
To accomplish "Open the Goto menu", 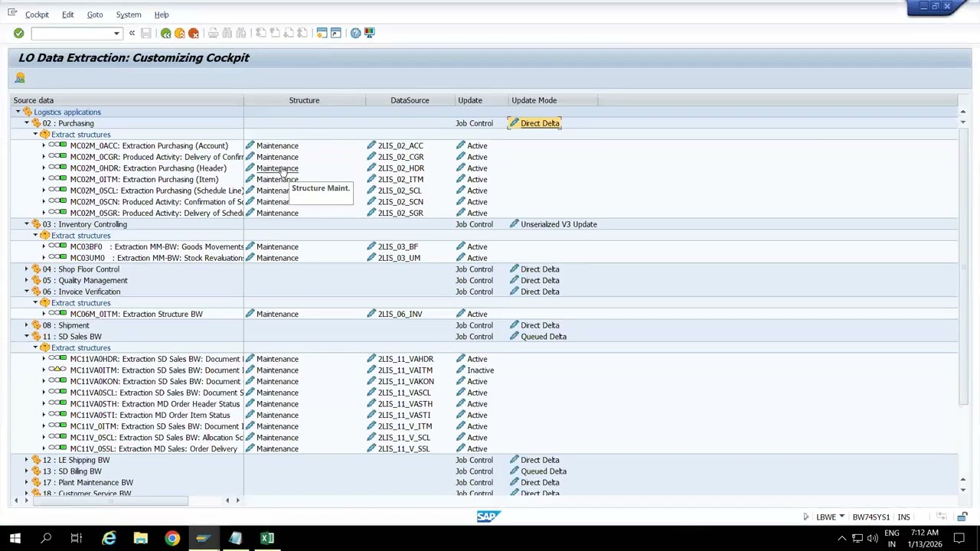I will [95, 15].
